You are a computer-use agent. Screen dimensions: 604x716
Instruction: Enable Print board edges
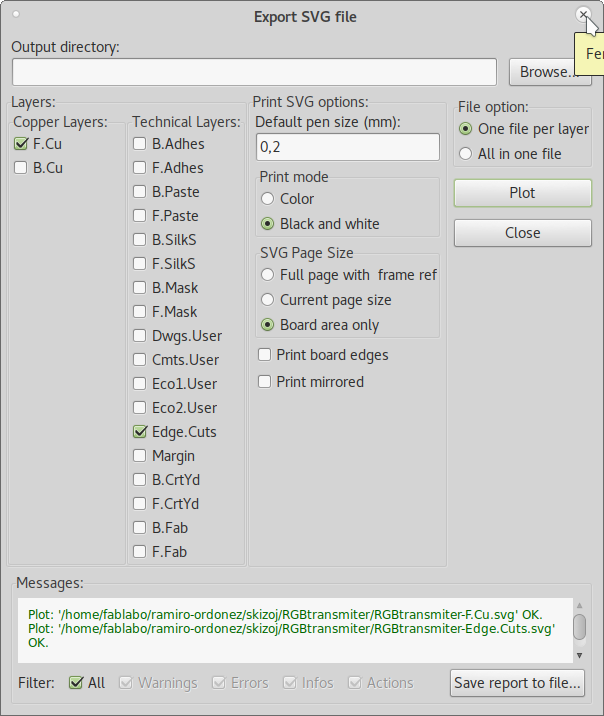coord(264,355)
